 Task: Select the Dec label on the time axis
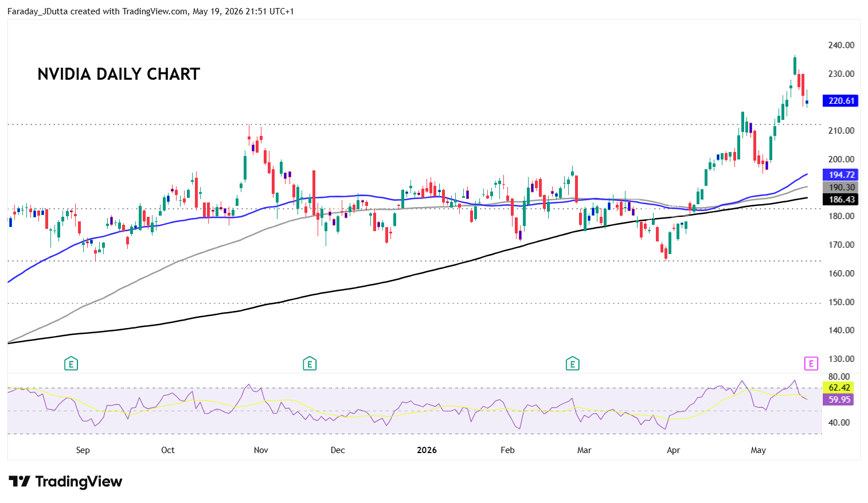pos(338,450)
